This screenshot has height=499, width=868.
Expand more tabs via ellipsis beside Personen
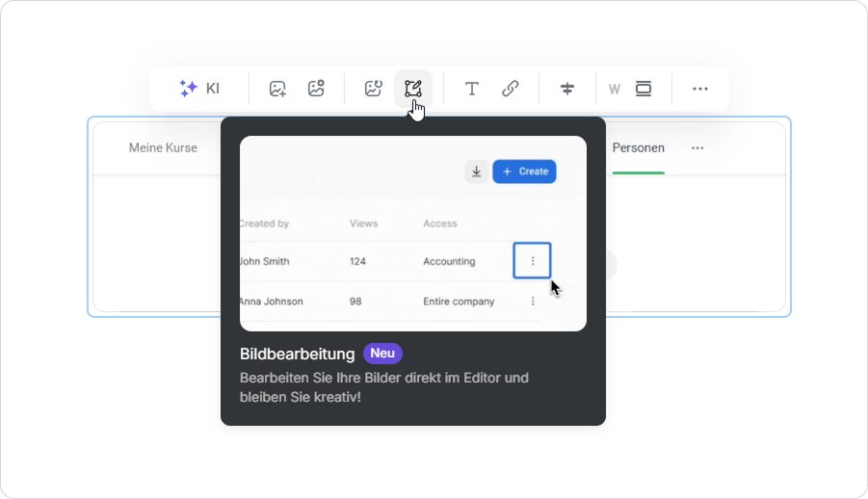pyautogui.click(x=697, y=147)
